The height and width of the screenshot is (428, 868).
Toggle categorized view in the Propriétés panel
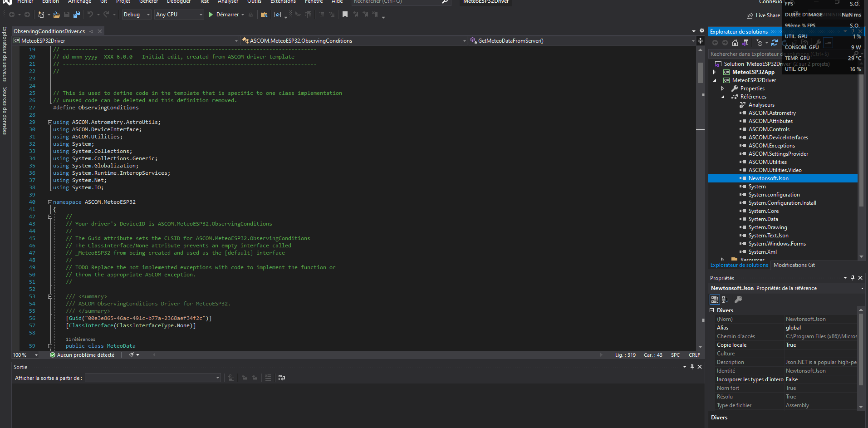715,300
